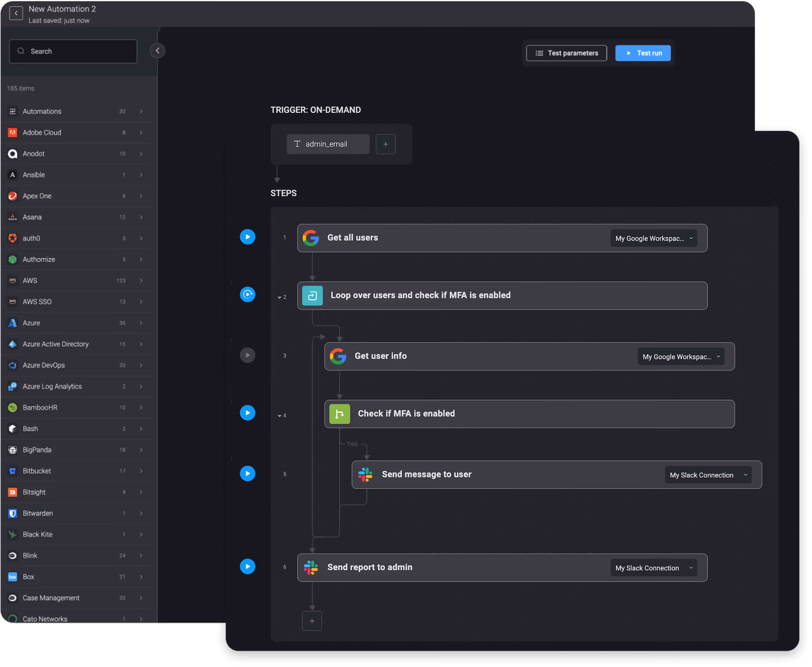This screenshot has height=667, width=812.
Task: Click the BigPanda icon
Action: (x=13, y=450)
